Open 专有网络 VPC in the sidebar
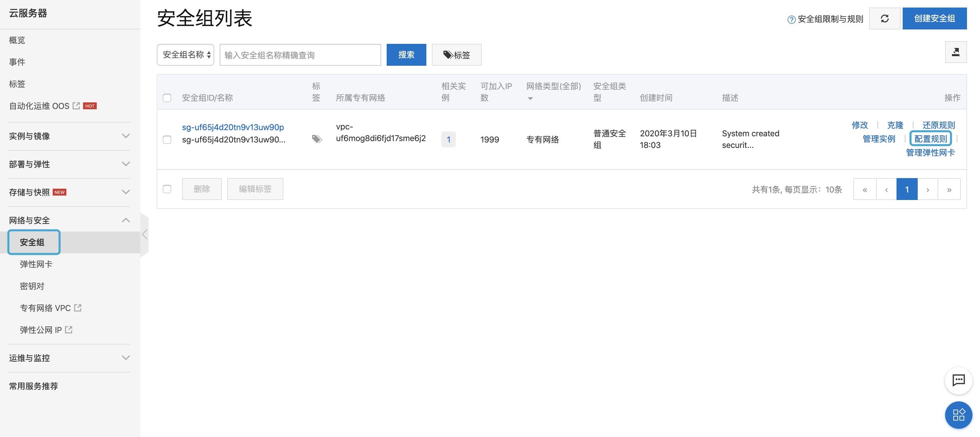Viewport: 980px width, 437px height. click(45, 308)
